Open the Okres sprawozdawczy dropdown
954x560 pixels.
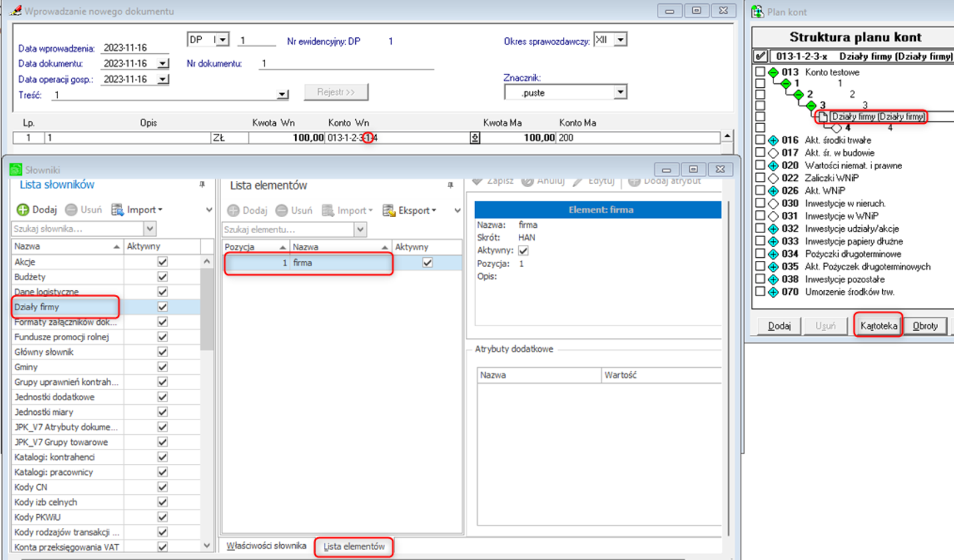click(620, 40)
